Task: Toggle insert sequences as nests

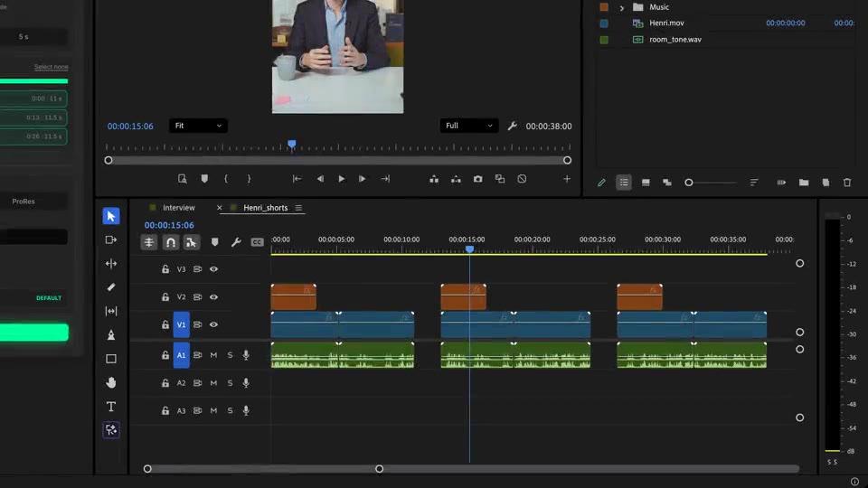Action: point(149,242)
